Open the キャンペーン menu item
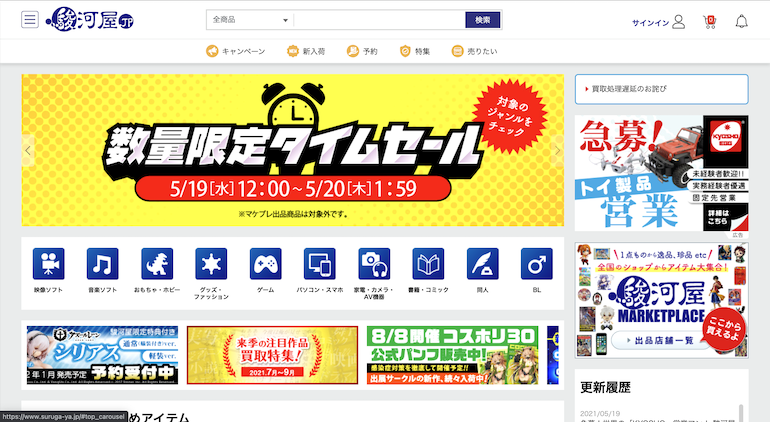The height and width of the screenshot is (422, 770). [236, 51]
